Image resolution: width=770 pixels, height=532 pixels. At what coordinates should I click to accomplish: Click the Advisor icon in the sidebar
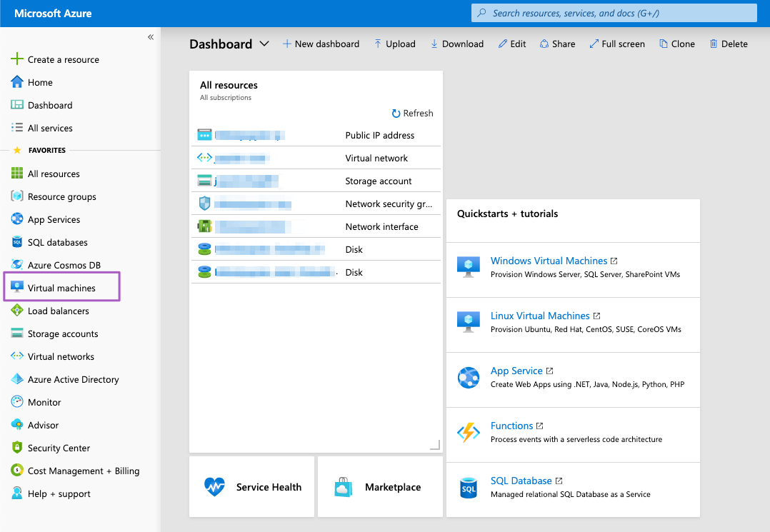click(x=17, y=425)
